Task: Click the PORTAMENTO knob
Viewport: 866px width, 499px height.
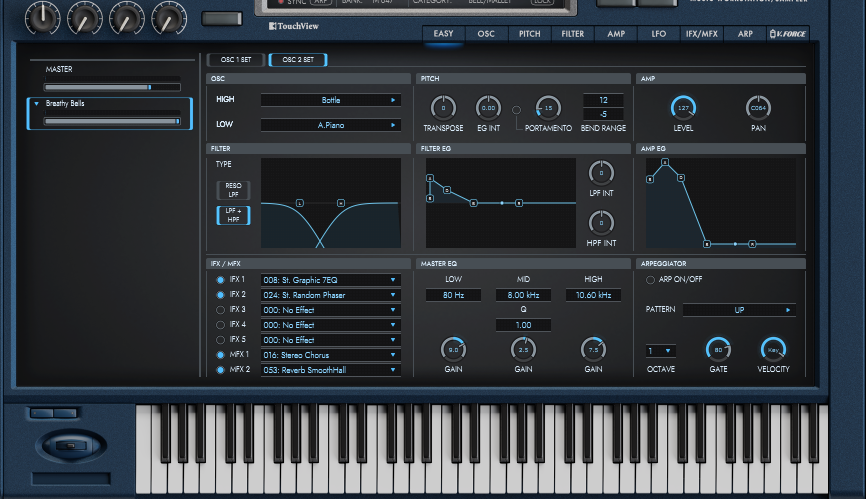Action: 548,108
